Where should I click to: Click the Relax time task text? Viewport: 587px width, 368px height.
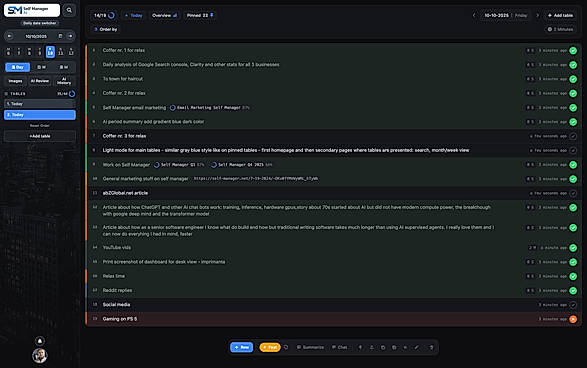(114, 276)
